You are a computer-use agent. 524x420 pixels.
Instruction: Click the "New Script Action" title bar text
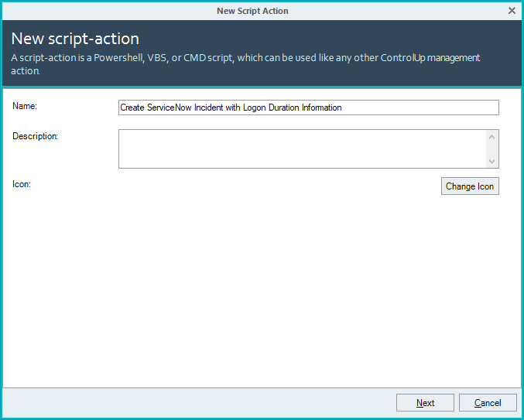click(252, 11)
